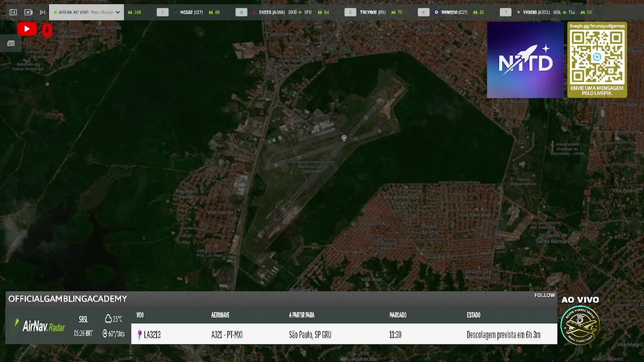Click the binoculars viewers icon beside 75
644x362 pixels.
[393, 12]
